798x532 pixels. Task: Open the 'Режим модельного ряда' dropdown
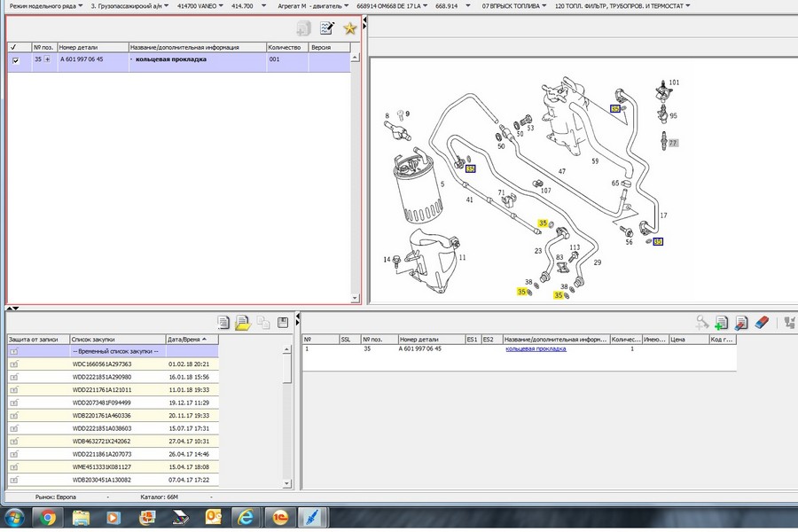pos(45,5)
